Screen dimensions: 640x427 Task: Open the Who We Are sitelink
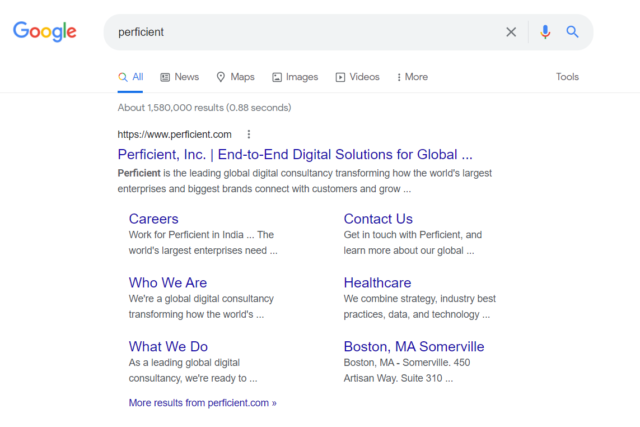(168, 282)
